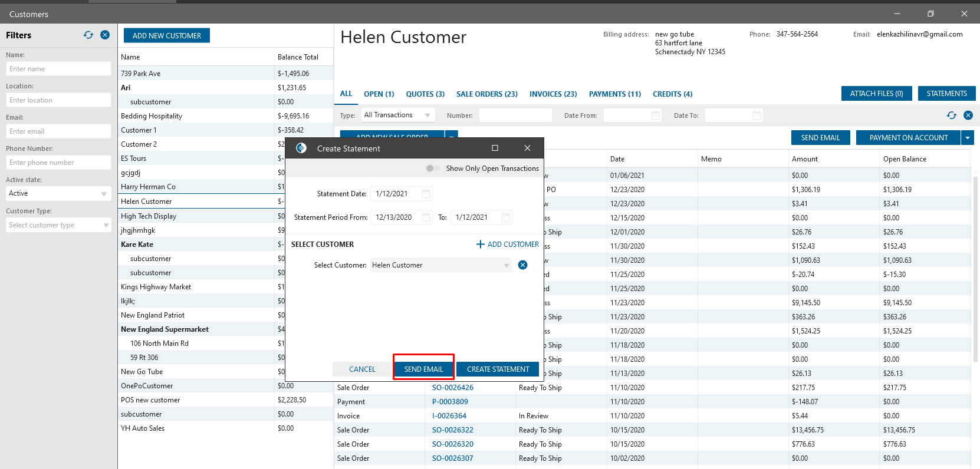This screenshot has height=469, width=980.
Task: Remove Helen Customer from statement selection
Action: pyautogui.click(x=522, y=265)
